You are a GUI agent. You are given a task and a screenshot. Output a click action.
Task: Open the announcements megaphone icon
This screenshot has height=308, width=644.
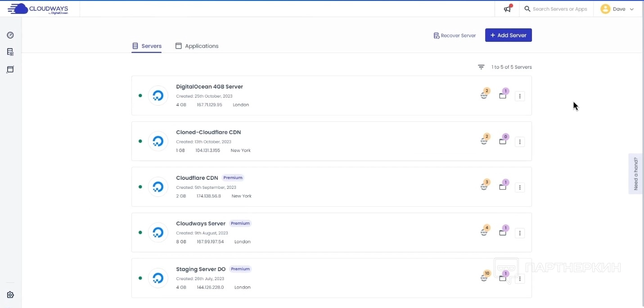[508, 9]
